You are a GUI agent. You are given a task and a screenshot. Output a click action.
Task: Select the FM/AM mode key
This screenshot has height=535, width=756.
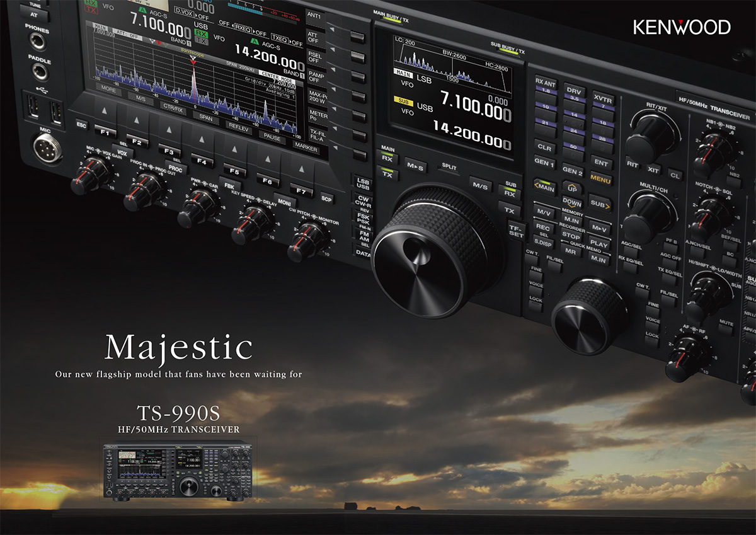pos(364,235)
